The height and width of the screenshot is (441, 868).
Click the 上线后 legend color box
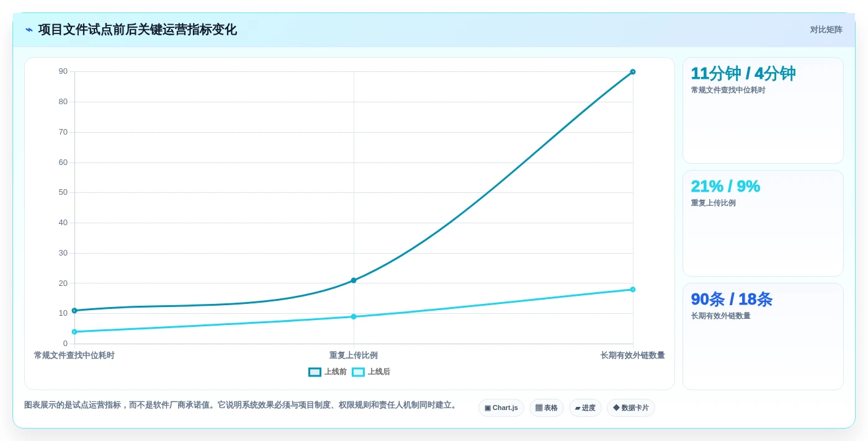[x=358, y=372]
